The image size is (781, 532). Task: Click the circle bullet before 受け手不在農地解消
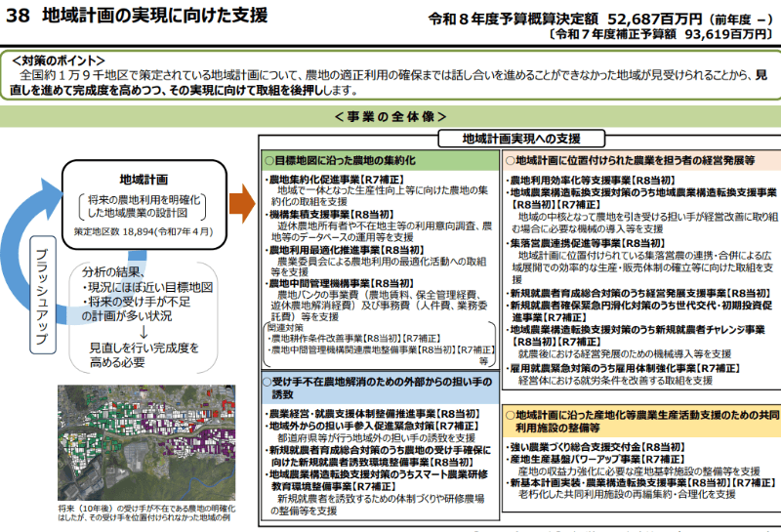[x=269, y=382]
